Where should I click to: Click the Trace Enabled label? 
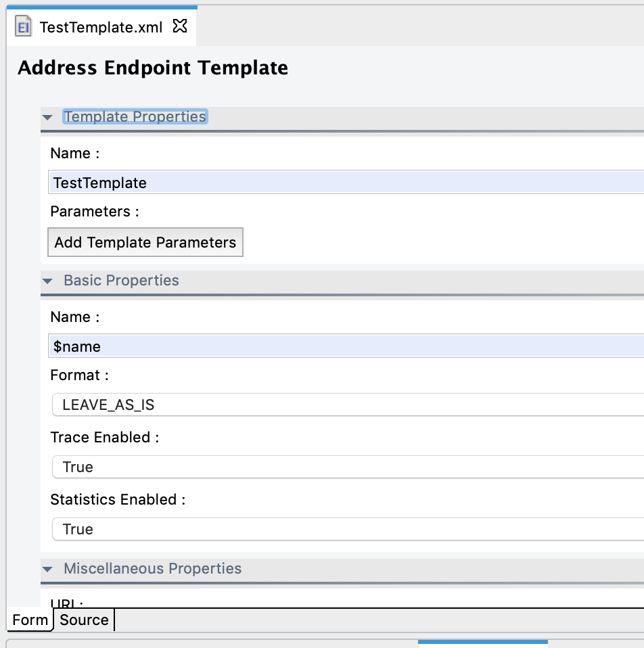(x=105, y=437)
